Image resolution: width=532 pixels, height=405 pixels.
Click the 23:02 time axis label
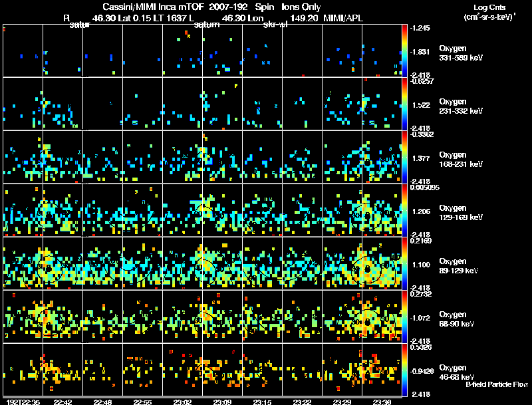(182, 402)
